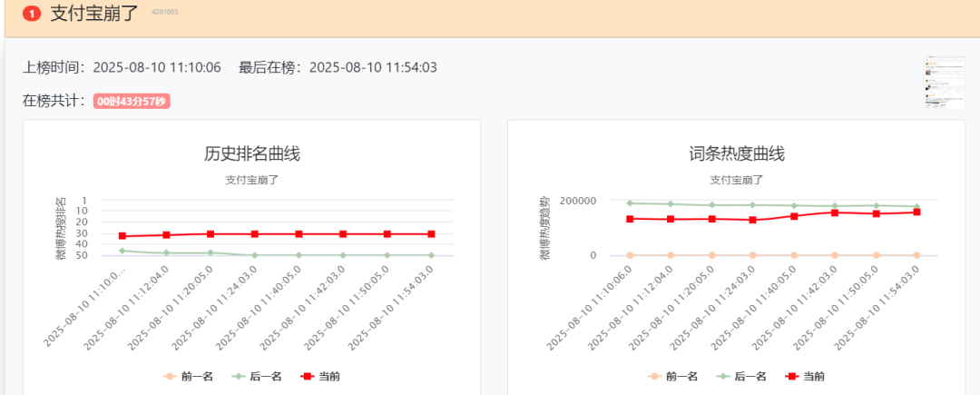This screenshot has width=980, height=395.
Task: Click the small ID number 4281865
Action: 165,12
